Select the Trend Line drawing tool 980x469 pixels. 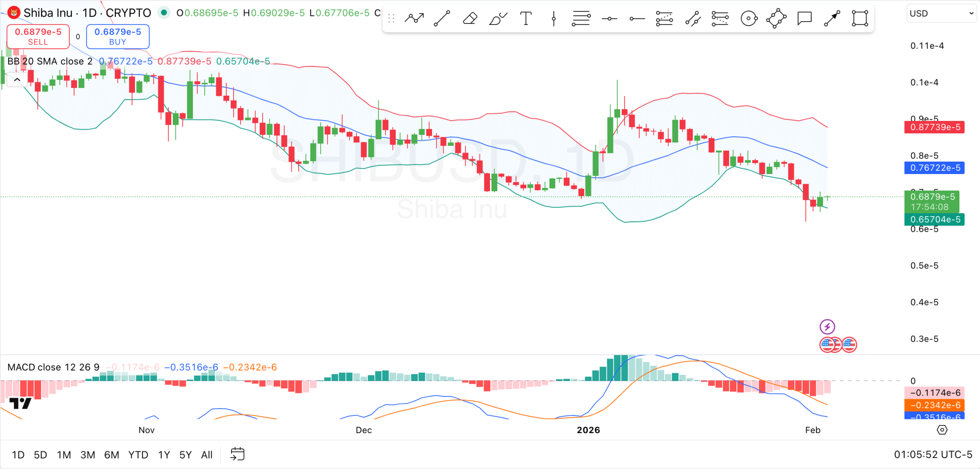click(x=442, y=18)
